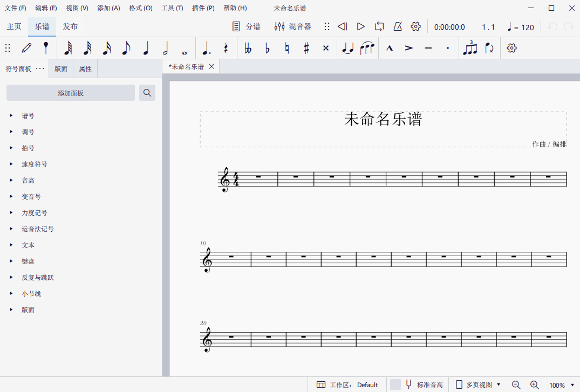Add staccato articulation
The image size is (580, 392).
[x=448, y=48]
